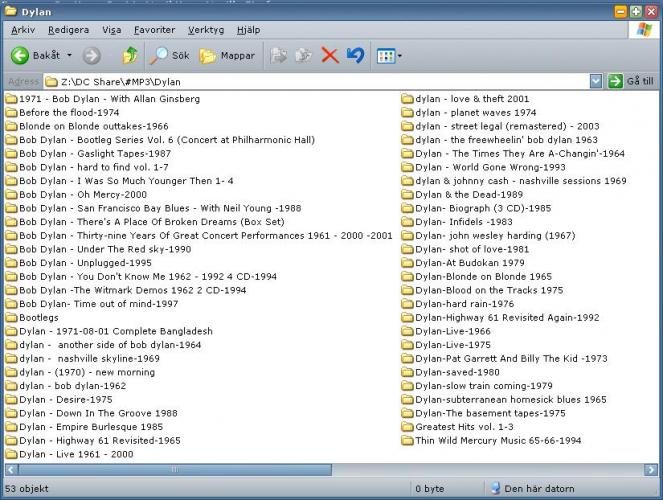This screenshot has width=663, height=500.
Task: Click inside the address path field
Action: point(320,82)
